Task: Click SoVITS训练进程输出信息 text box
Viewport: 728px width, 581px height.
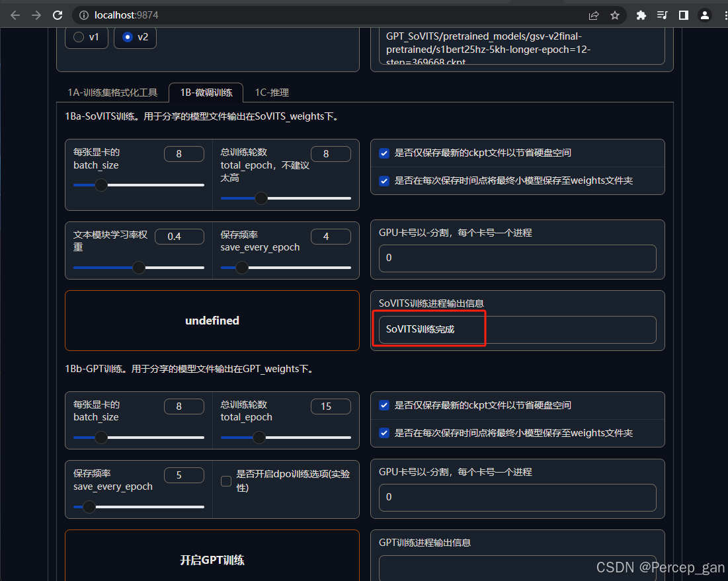Action: (517, 329)
